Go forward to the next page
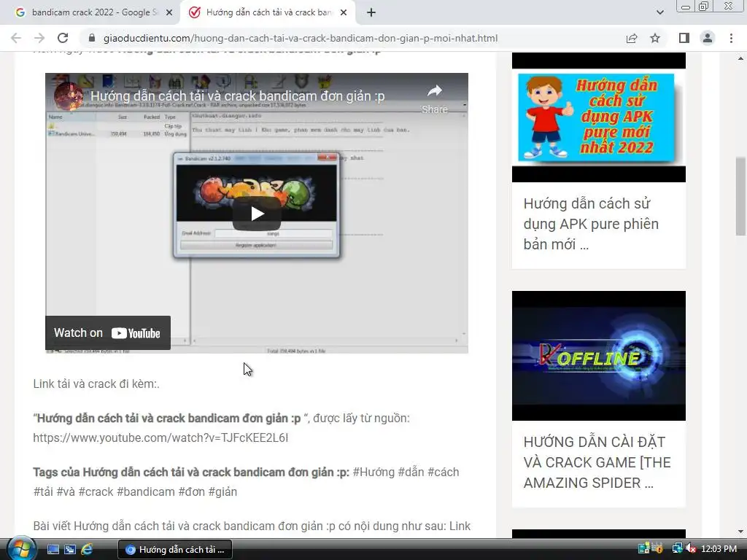747x560 pixels. click(39, 38)
